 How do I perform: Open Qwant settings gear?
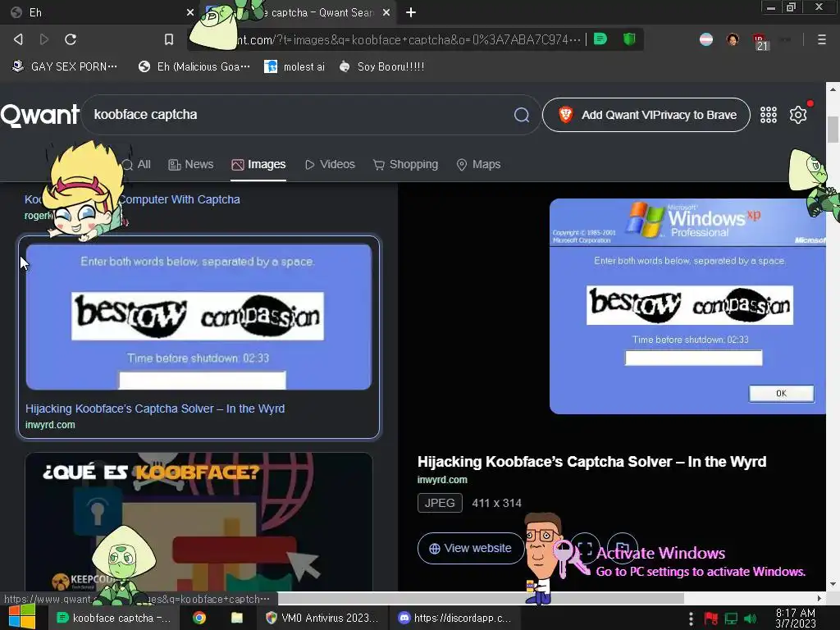[798, 115]
